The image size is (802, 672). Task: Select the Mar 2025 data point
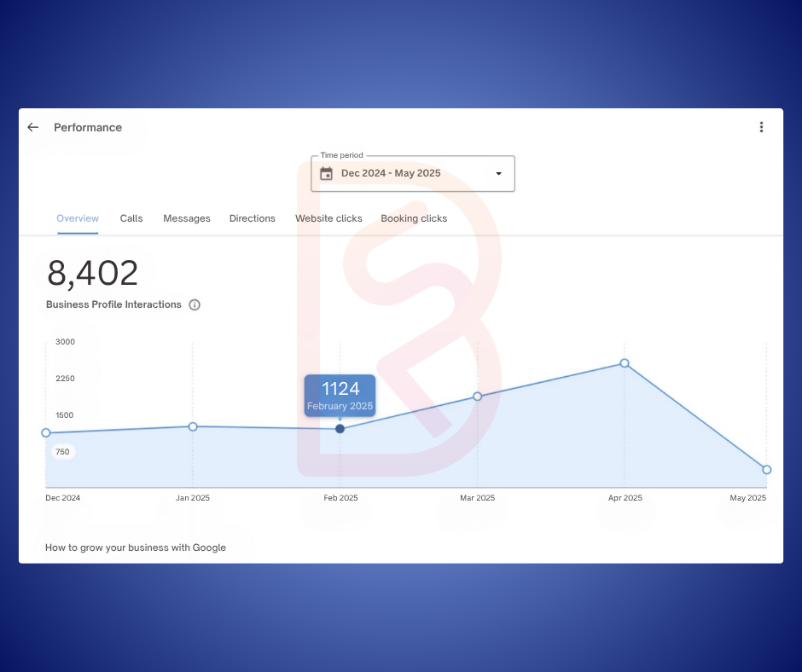point(477,397)
